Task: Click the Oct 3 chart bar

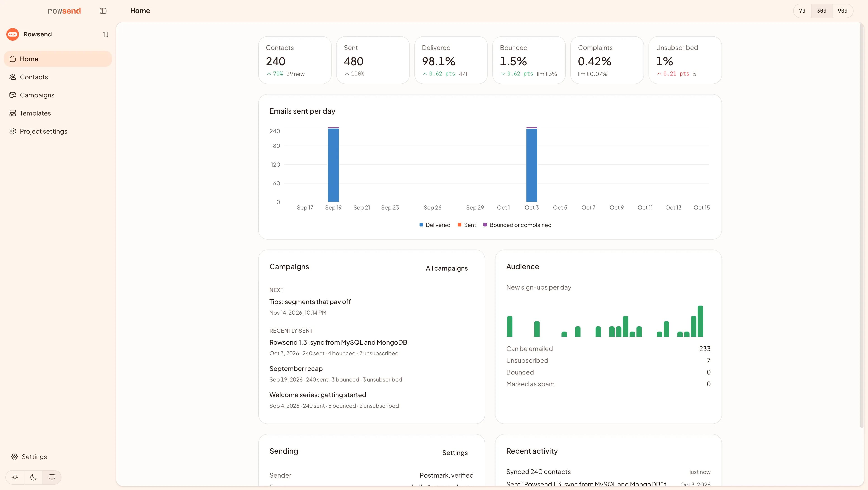Action: click(532, 165)
